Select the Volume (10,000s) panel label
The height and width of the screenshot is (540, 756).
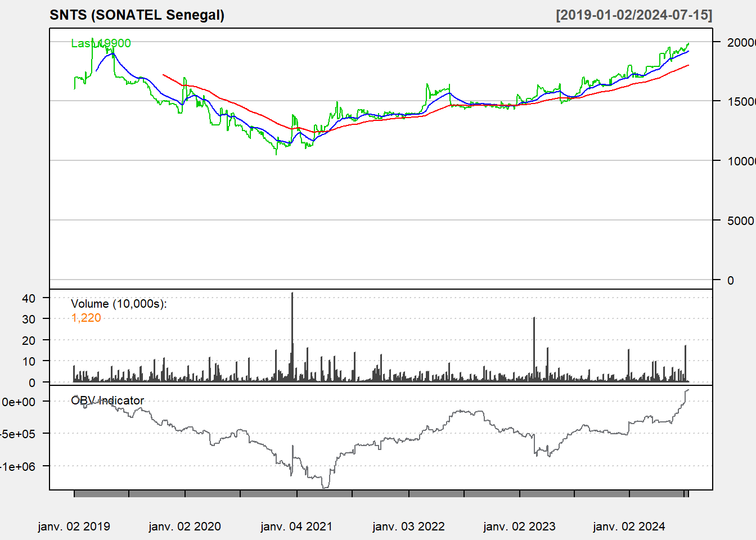point(119,304)
